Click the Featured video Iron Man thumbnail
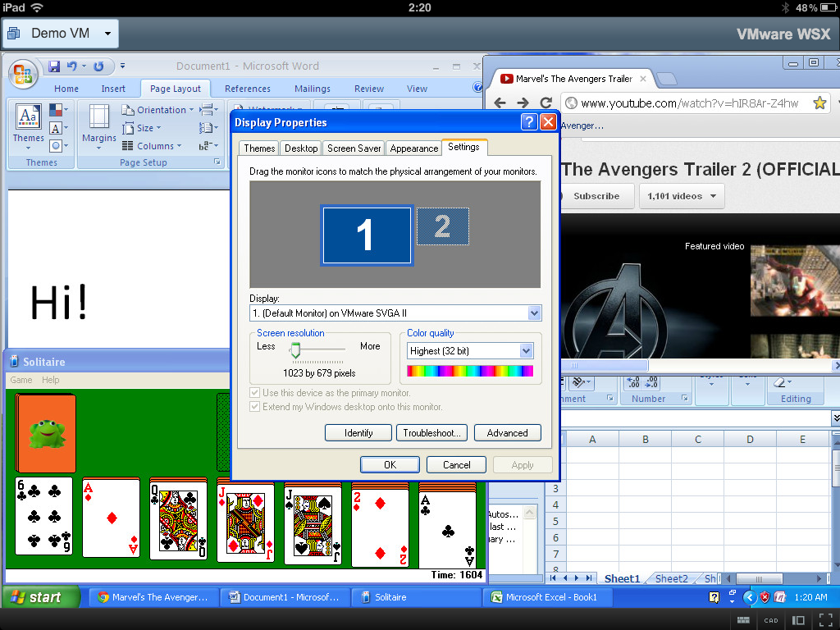 coord(795,281)
